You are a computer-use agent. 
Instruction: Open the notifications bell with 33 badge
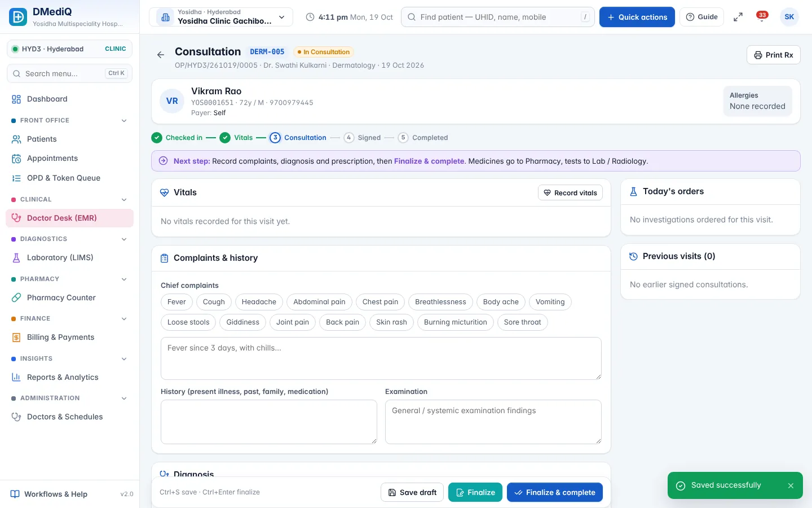tap(762, 17)
